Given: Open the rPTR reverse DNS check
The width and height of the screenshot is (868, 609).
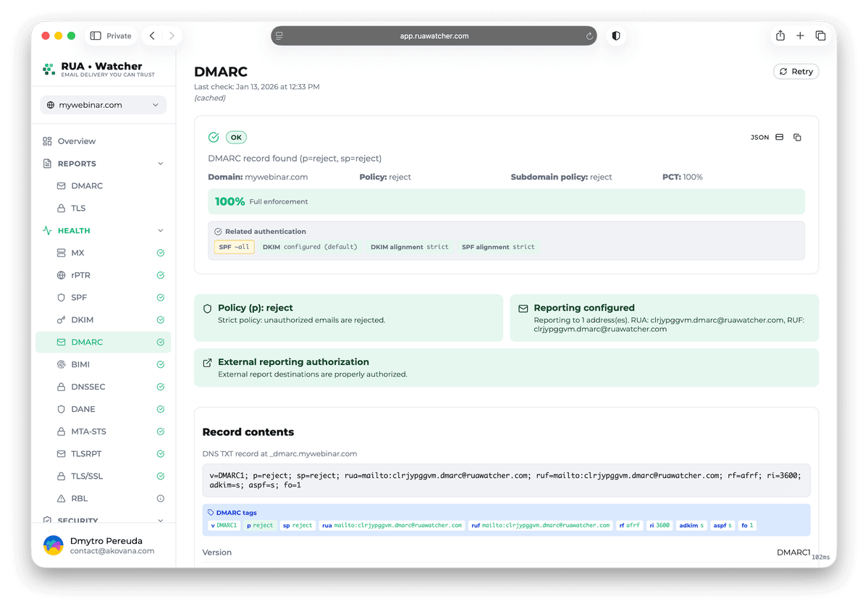Looking at the screenshot, I should [x=83, y=275].
